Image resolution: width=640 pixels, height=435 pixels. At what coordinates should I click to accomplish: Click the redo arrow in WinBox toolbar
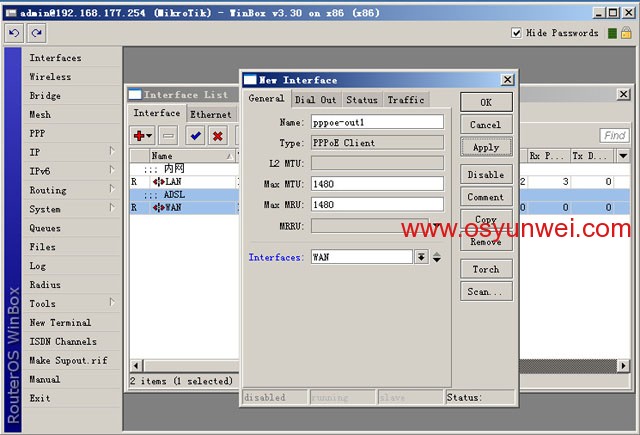coord(36,34)
